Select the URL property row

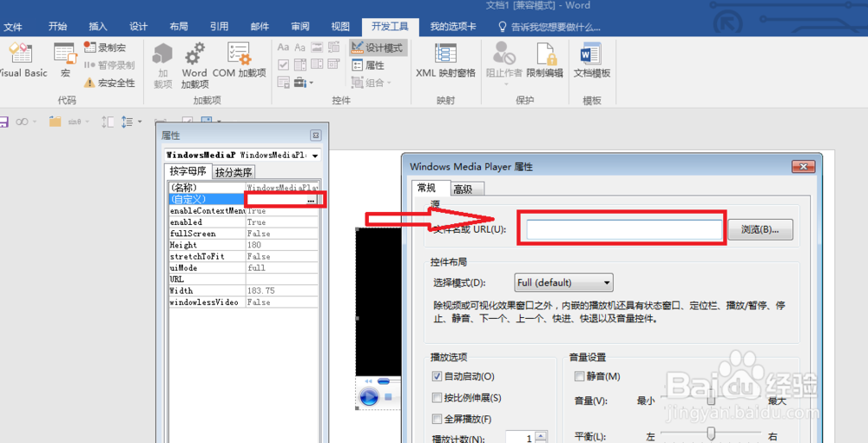(244, 280)
